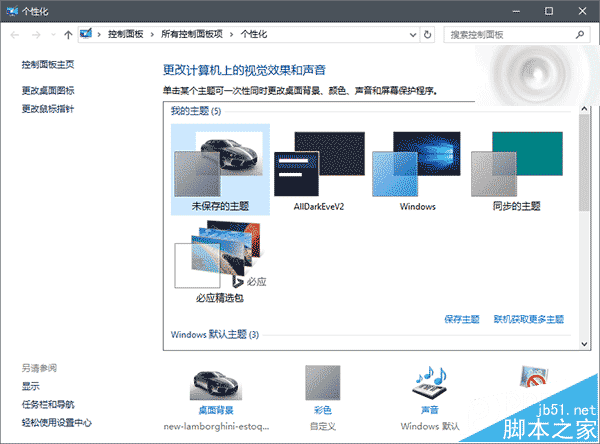
Task: Refresh the control panel view
Action: [x=427, y=35]
